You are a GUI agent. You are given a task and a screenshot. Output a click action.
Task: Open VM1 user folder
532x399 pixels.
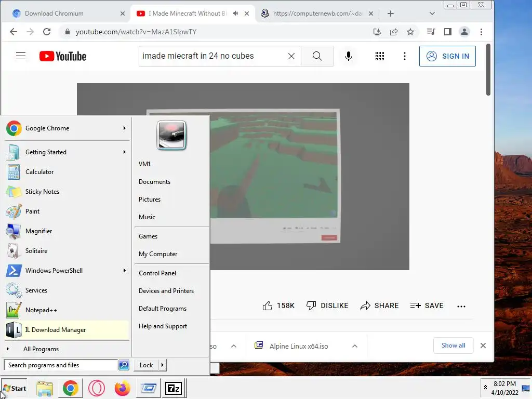[x=145, y=164]
